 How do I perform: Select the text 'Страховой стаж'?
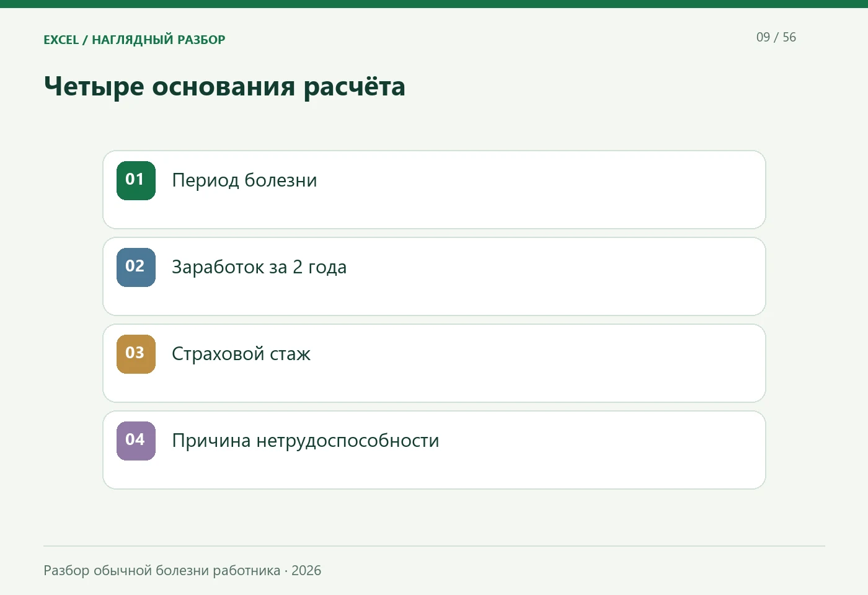(241, 354)
